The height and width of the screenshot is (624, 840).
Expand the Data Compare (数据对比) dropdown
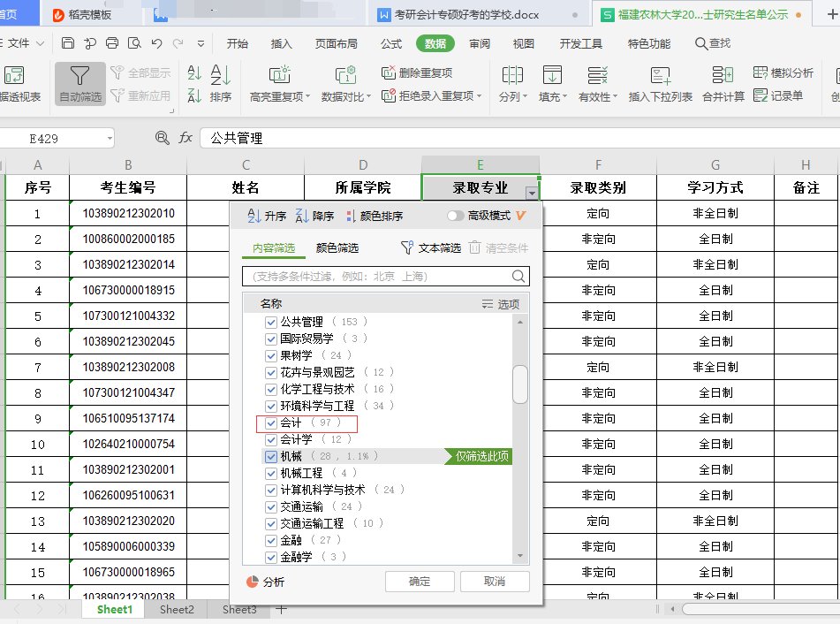pos(368,96)
